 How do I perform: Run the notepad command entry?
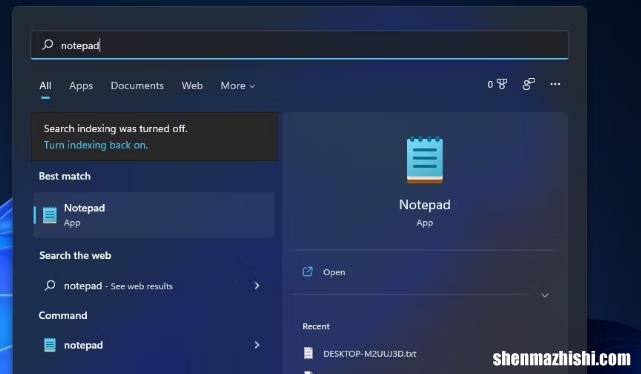tap(154, 345)
